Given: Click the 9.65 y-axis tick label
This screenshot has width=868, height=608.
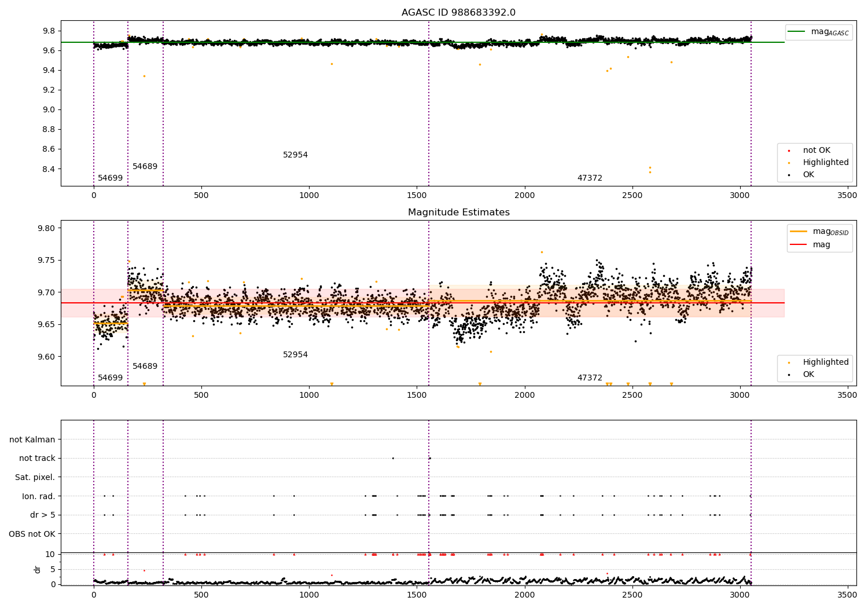Looking at the screenshot, I should click(46, 325).
